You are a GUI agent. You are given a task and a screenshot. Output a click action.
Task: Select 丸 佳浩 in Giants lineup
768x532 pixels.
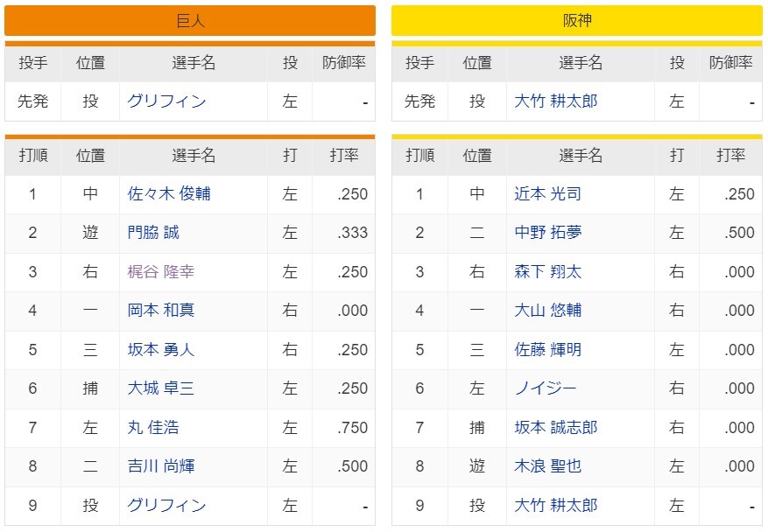click(x=153, y=428)
